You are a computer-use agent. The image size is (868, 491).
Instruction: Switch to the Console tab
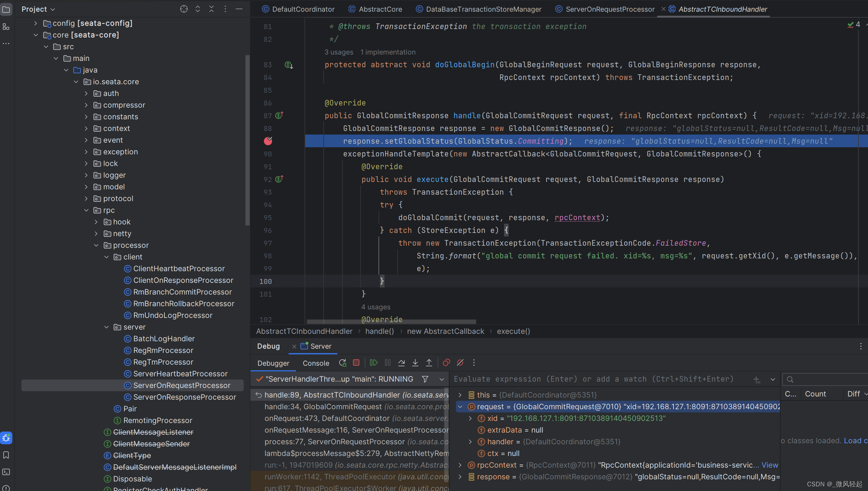[316, 363]
